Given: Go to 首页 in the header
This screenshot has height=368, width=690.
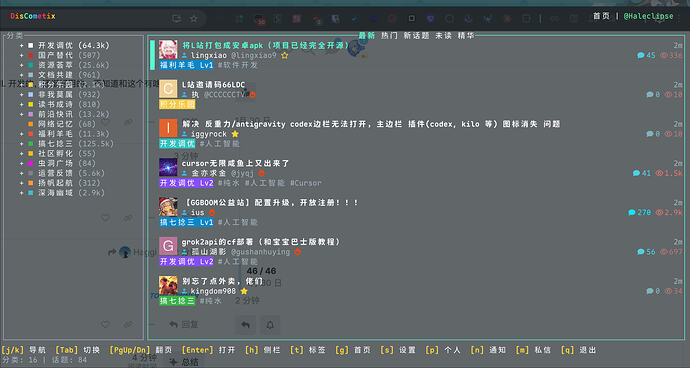Looking at the screenshot, I should [601, 16].
